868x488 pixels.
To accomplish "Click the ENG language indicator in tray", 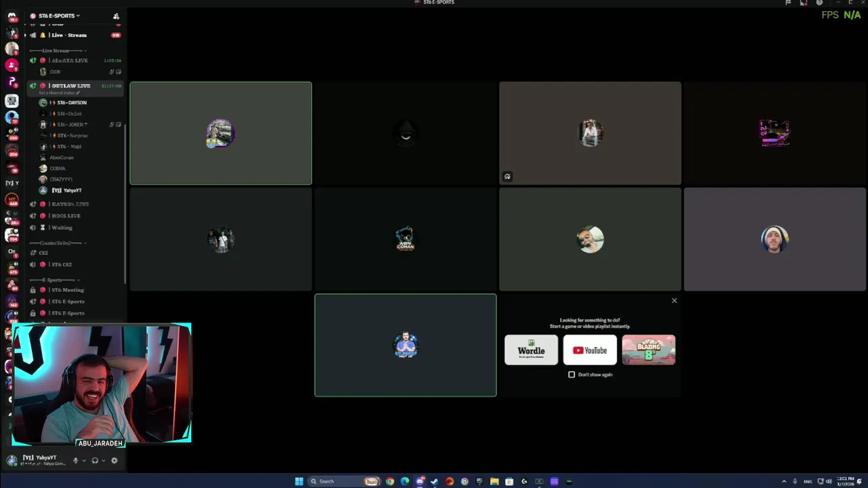I will tap(807, 481).
